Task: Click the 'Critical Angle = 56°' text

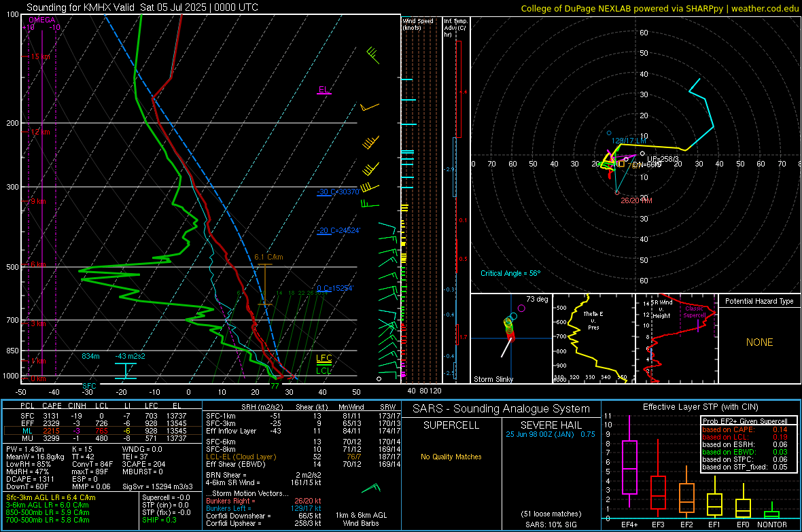Action: click(x=510, y=273)
